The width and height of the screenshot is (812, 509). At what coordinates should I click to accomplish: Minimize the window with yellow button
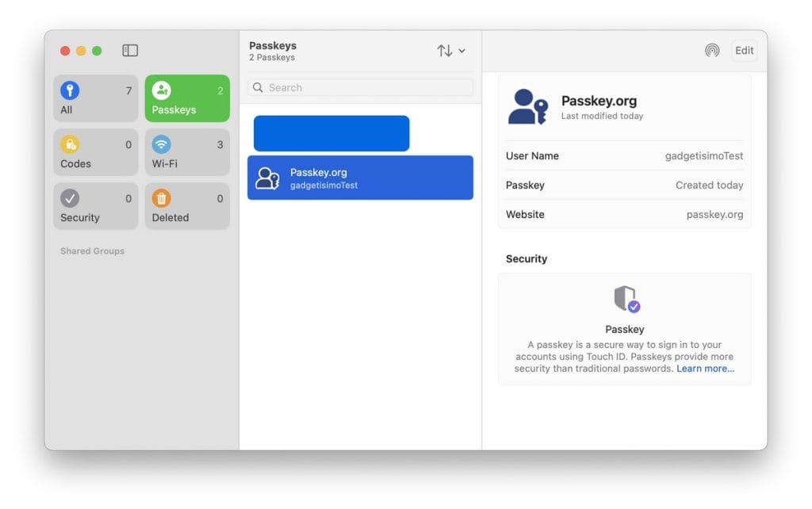point(81,51)
